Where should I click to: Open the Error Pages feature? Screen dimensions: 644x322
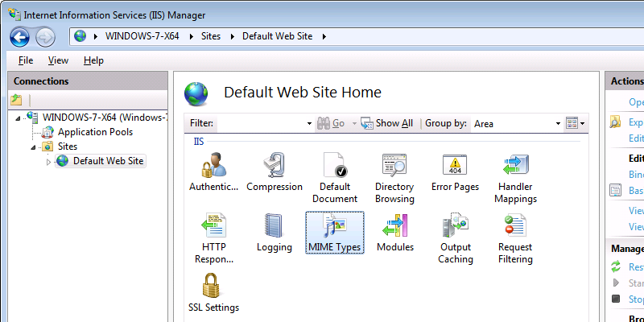tap(455, 172)
